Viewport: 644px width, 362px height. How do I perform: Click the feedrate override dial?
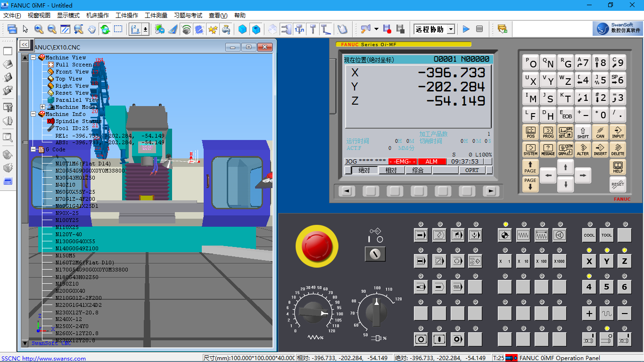tap(314, 313)
